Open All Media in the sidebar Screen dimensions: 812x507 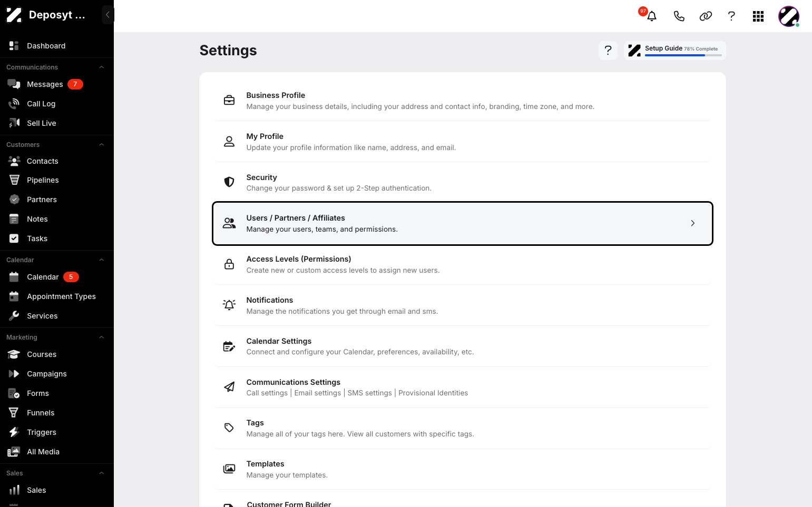[x=57, y=452]
